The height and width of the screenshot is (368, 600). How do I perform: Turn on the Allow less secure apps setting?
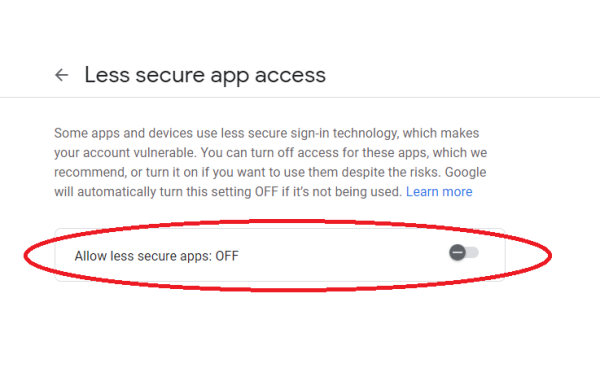click(464, 252)
